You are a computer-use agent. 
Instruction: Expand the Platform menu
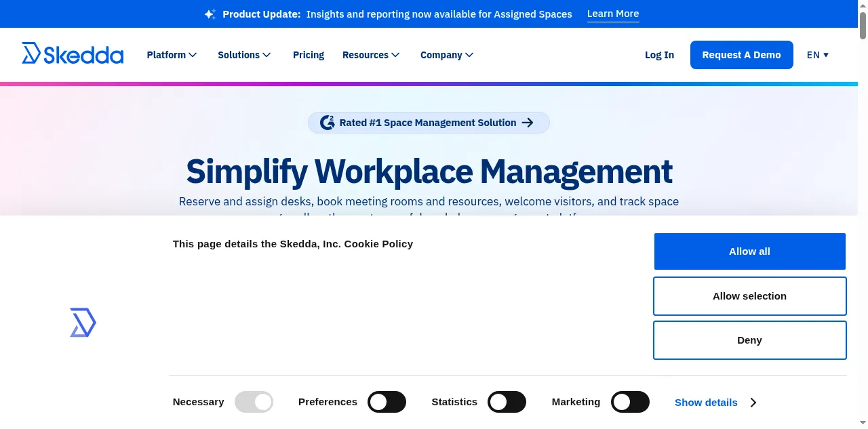pyautogui.click(x=172, y=55)
